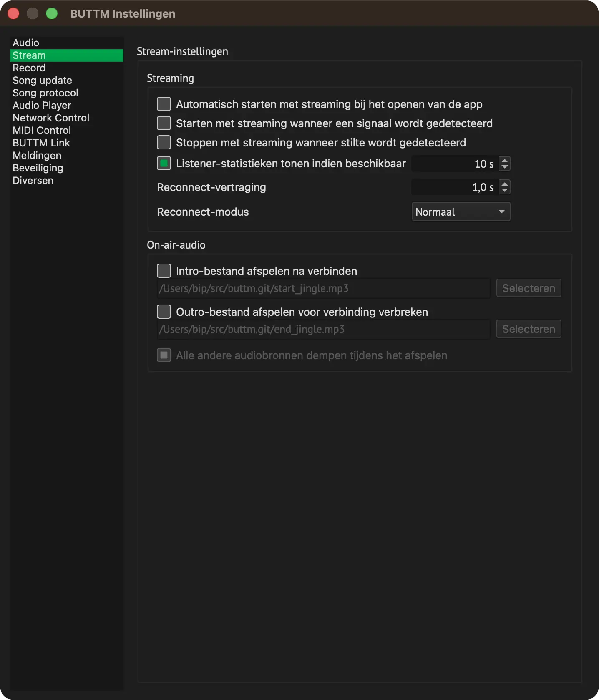The image size is (599, 700).
Task: Open Song protocol settings
Action: [67, 93]
